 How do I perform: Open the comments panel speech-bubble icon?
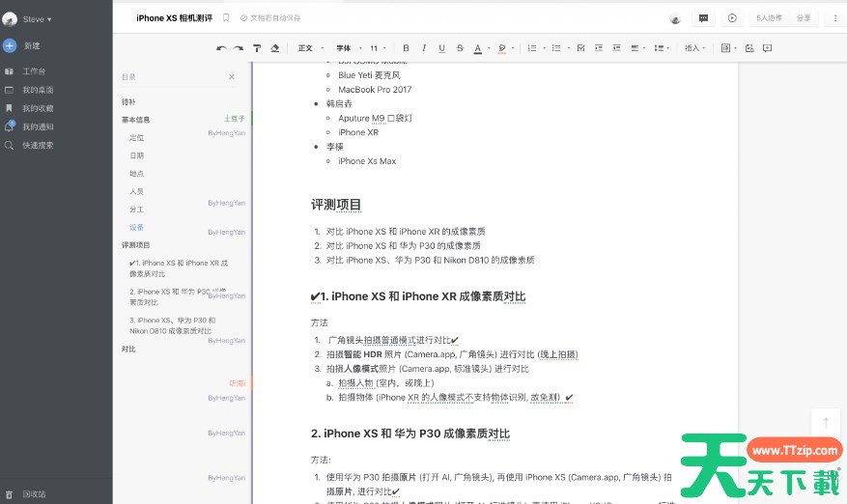(703, 18)
